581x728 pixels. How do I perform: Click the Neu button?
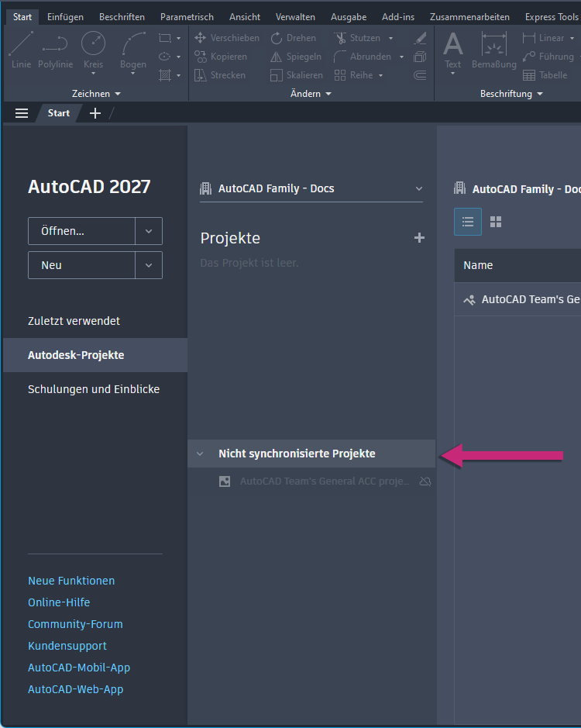click(x=81, y=266)
